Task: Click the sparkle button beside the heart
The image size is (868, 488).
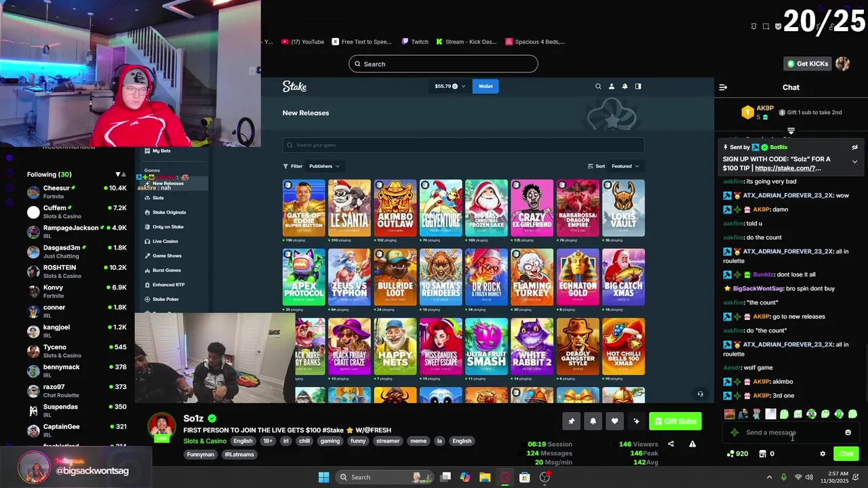Action: click(636, 422)
